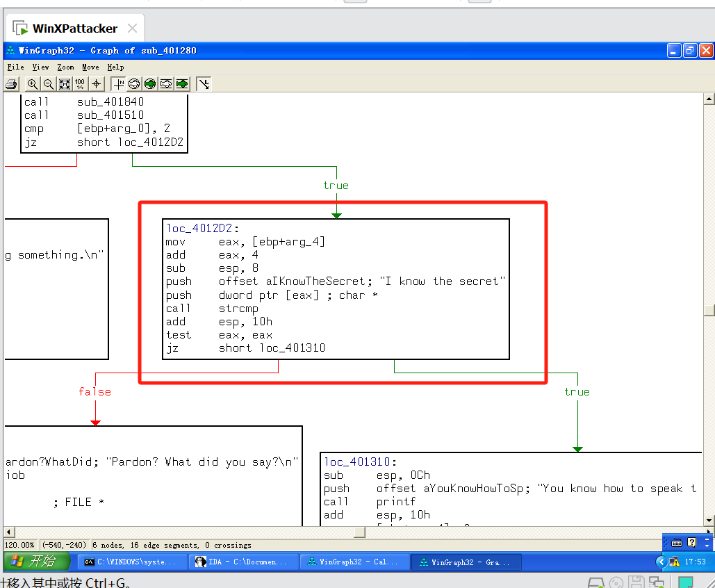The height and width of the screenshot is (588, 715).
Task: Close the WinXPattacker tab
Action: [132, 28]
